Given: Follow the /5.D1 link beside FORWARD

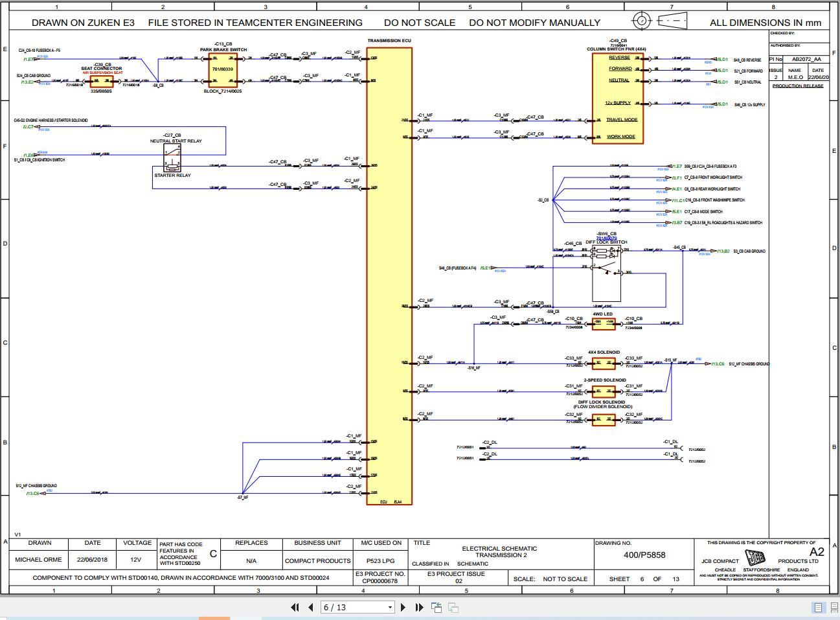Looking at the screenshot, I should pos(721,69).
